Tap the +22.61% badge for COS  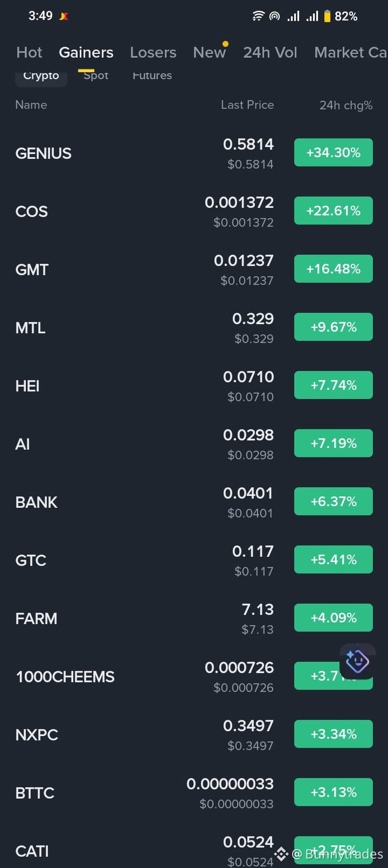(x=334, y=211)
